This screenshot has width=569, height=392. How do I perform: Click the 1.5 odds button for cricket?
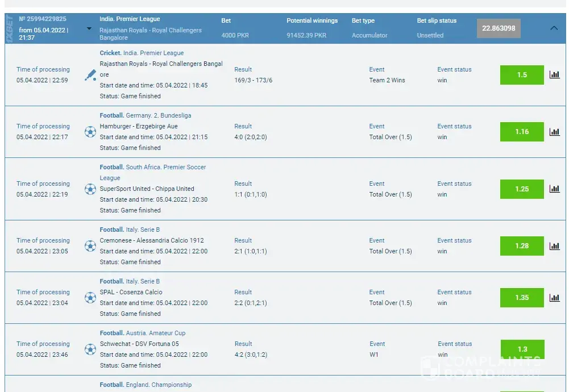click(x=522, y=75)
